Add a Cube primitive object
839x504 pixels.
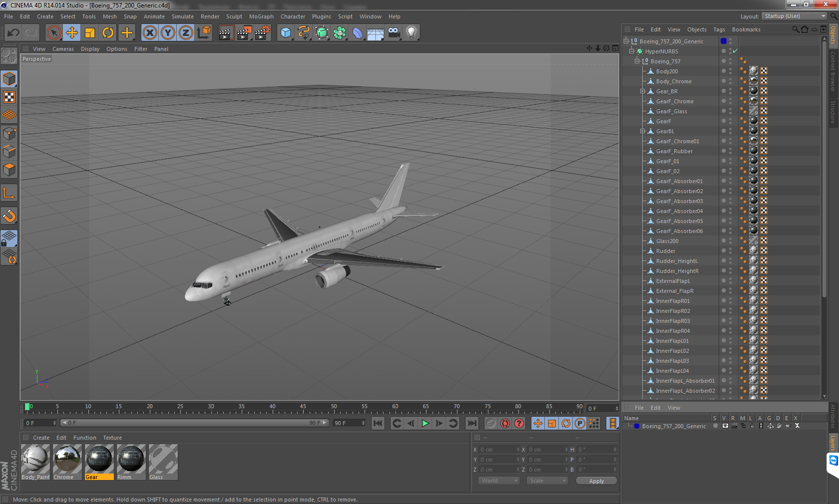coord(286,33)
